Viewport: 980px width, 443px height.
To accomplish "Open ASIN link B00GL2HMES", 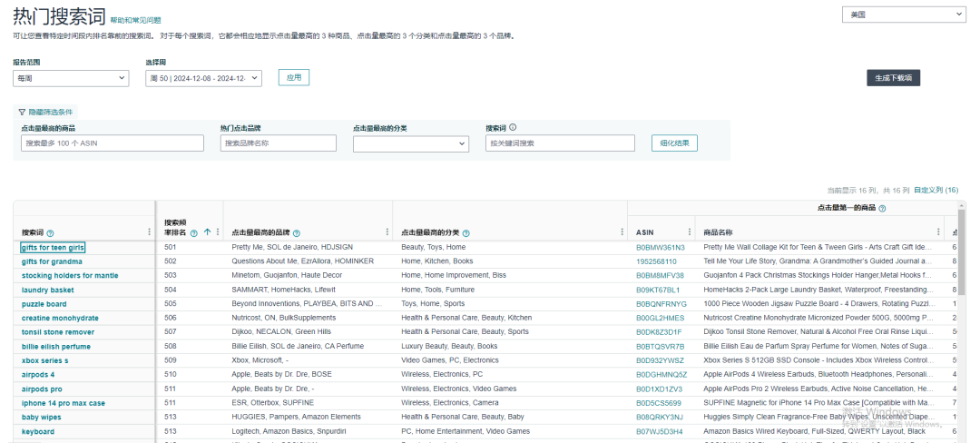I will pyautogui.click(x=660, y=318).
